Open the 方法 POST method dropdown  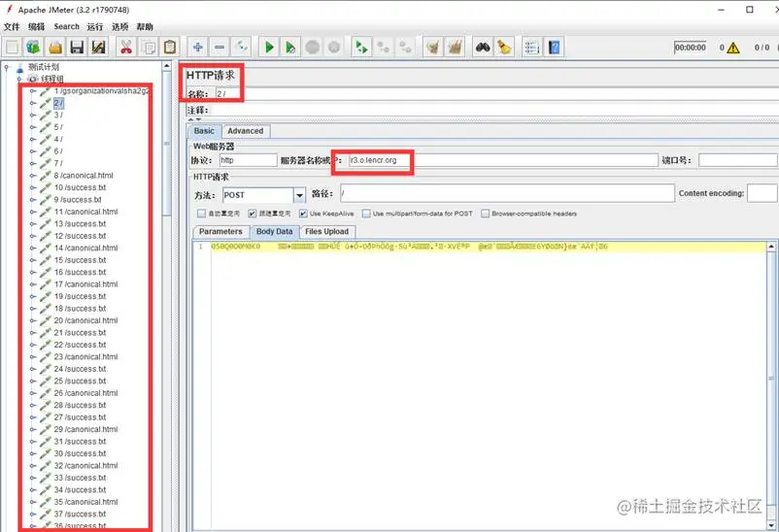coord(299,195)
